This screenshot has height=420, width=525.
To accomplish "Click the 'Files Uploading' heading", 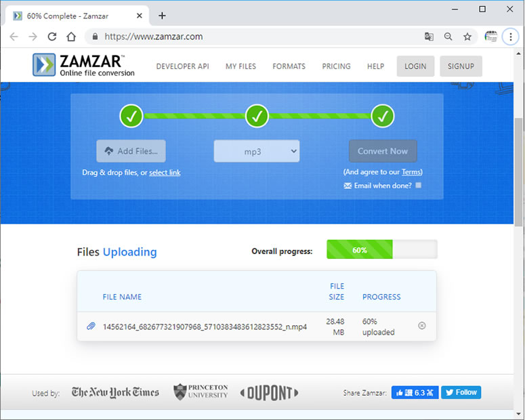I will tap(117, 252).
